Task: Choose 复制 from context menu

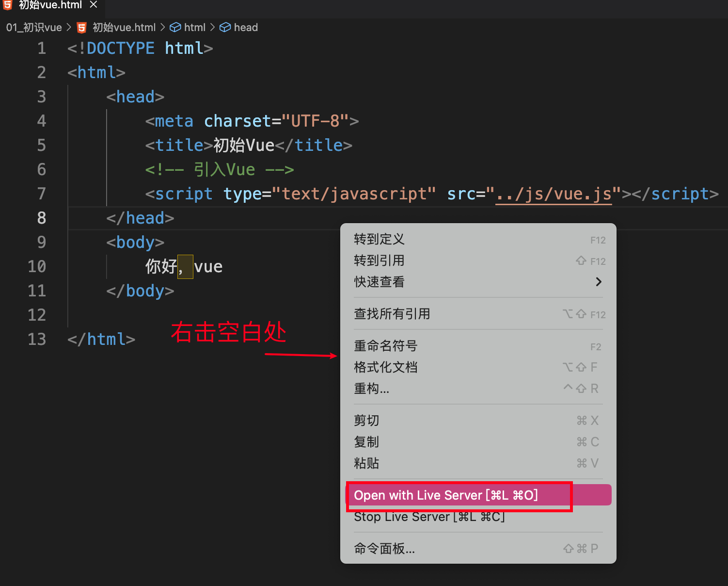Action: pos(478,442)
